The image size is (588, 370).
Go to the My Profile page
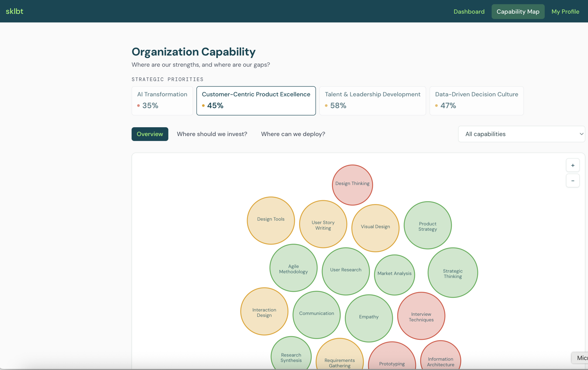(565, 12)
